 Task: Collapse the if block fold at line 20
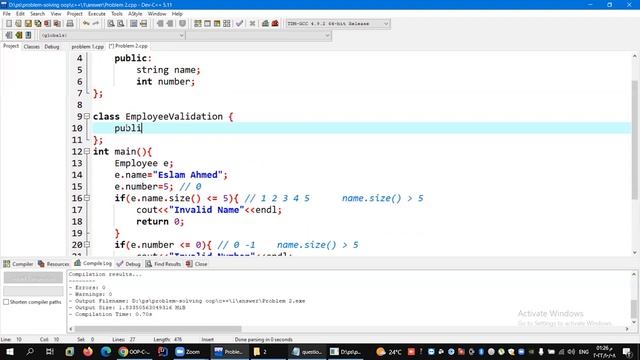87,244
